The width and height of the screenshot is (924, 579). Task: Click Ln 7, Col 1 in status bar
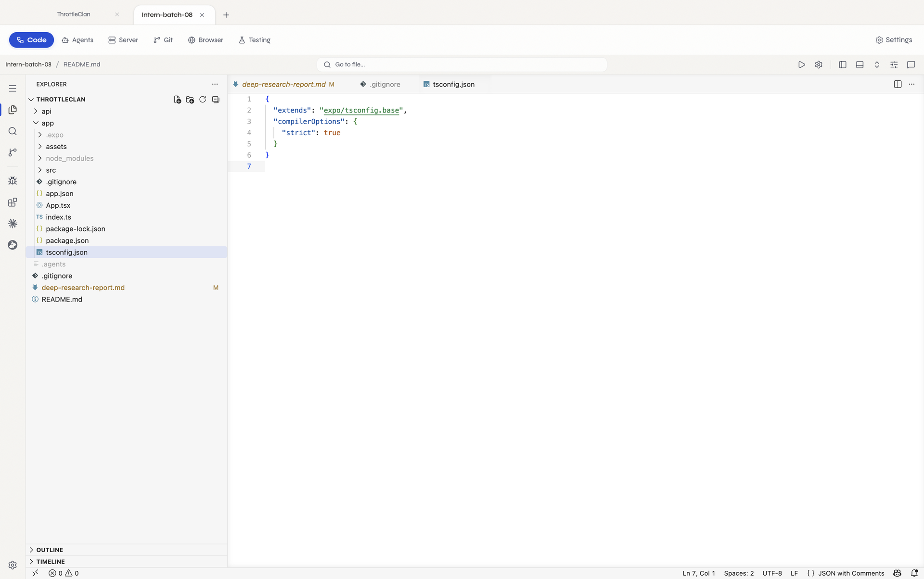(x=699, y=573)
